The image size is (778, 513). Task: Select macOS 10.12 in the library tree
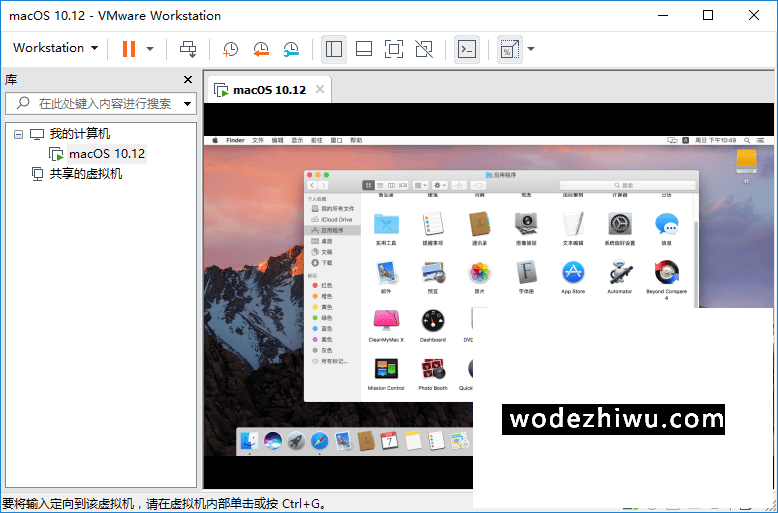(107, 154)
